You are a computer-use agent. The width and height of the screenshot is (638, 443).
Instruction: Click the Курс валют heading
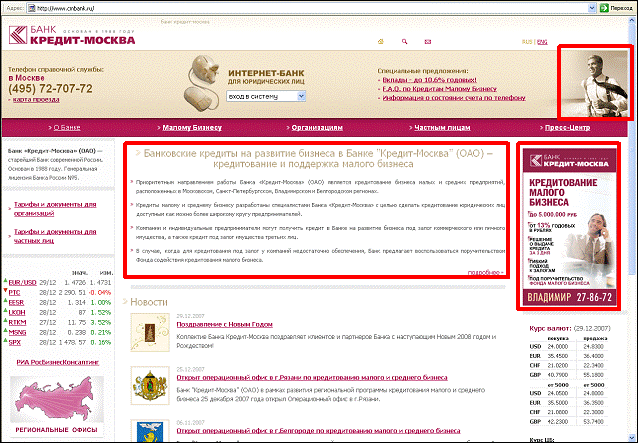(551, 328)
